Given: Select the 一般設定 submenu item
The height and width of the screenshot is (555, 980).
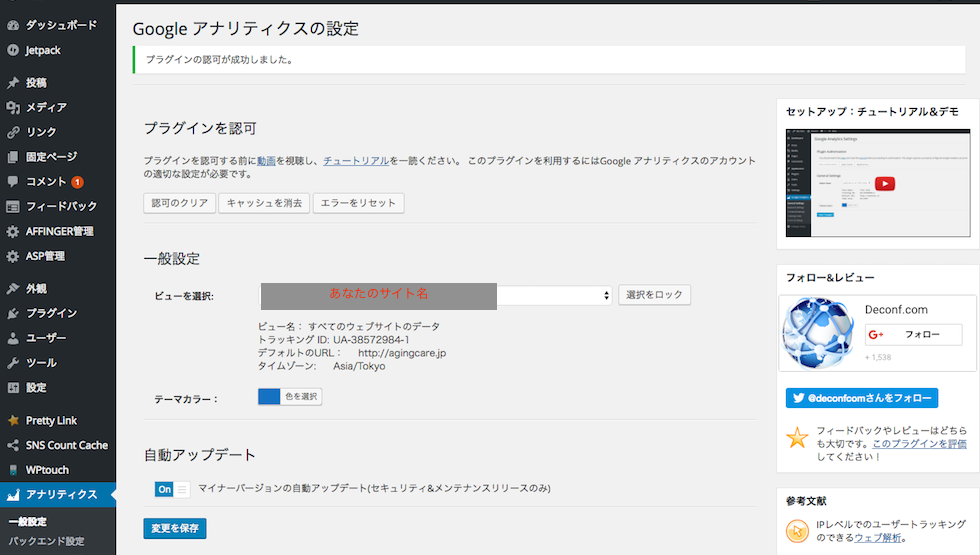Looking at the screenshot, I should tap(28, 521).
